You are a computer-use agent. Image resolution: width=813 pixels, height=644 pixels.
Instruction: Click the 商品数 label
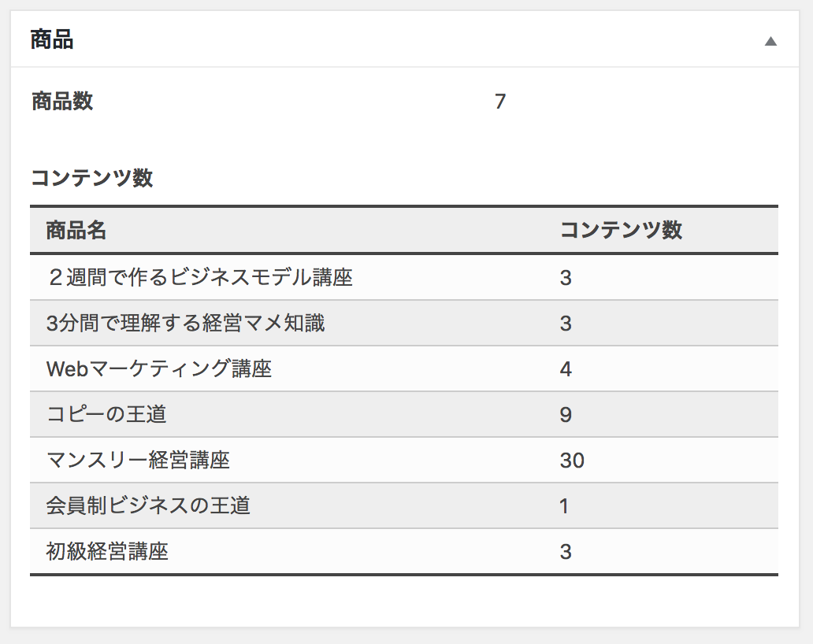62,102
